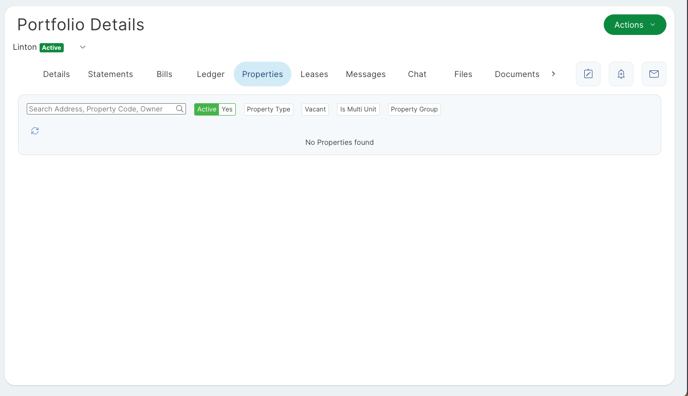Screen dimensions: 688x396
Task: Switch to the Statements tab
Action: (x=110, y=74)
